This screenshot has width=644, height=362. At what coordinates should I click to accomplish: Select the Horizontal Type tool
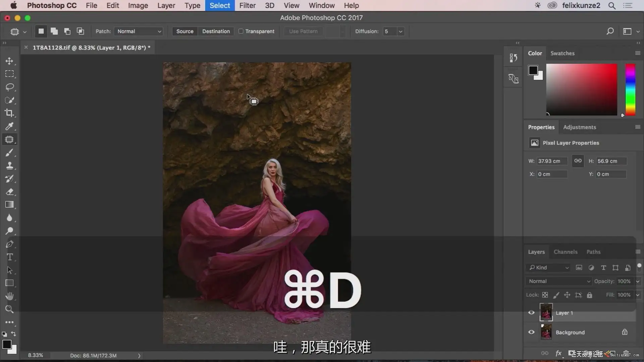[9, 257]
